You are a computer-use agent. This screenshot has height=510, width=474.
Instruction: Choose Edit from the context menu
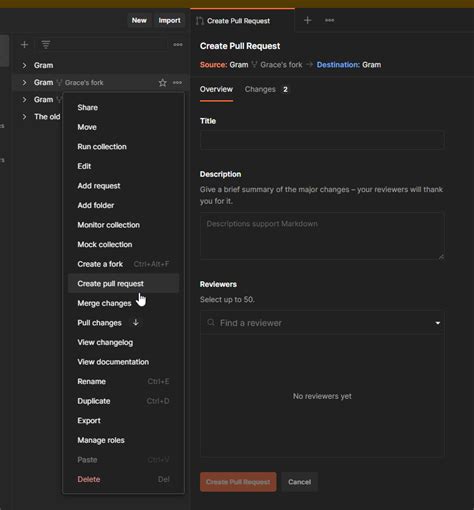point(123,166)
